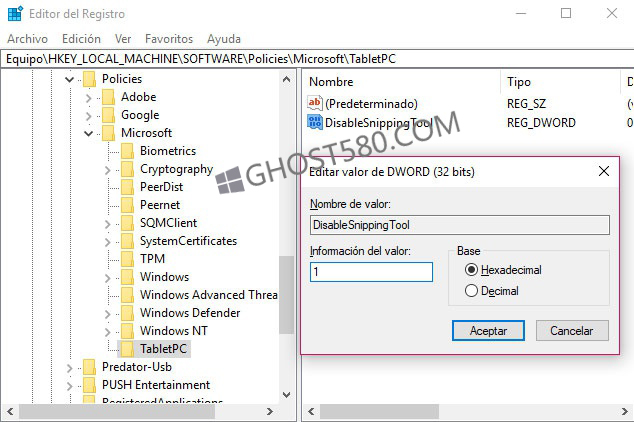Click the SystemCertificates folder icon
The image size is (634, 422).
coord(127,241)
